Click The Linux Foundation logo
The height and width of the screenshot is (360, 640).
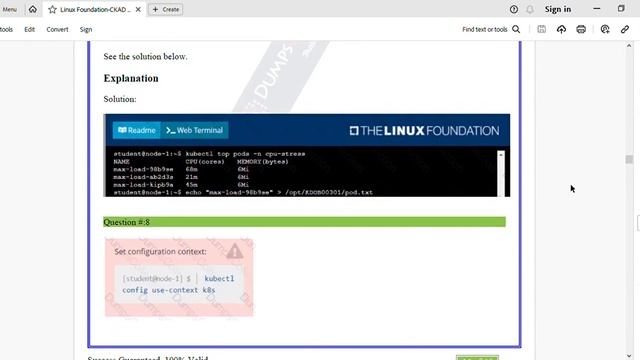coord(424,131)
